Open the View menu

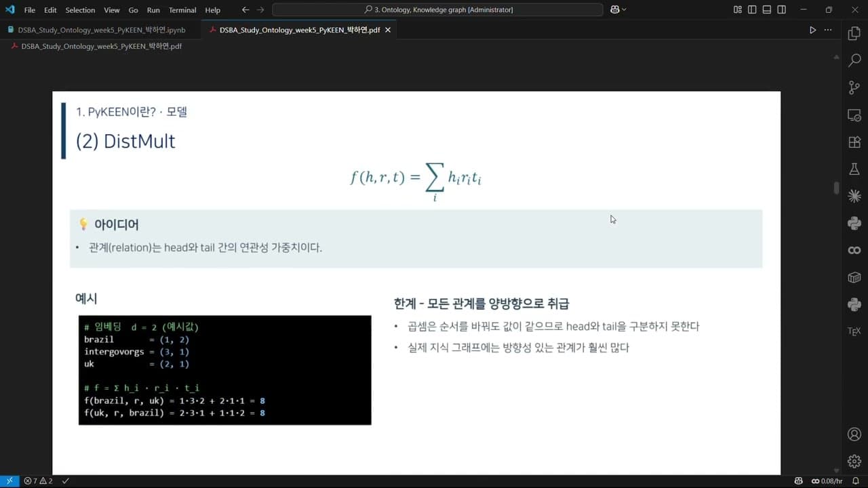click(112, 10)
